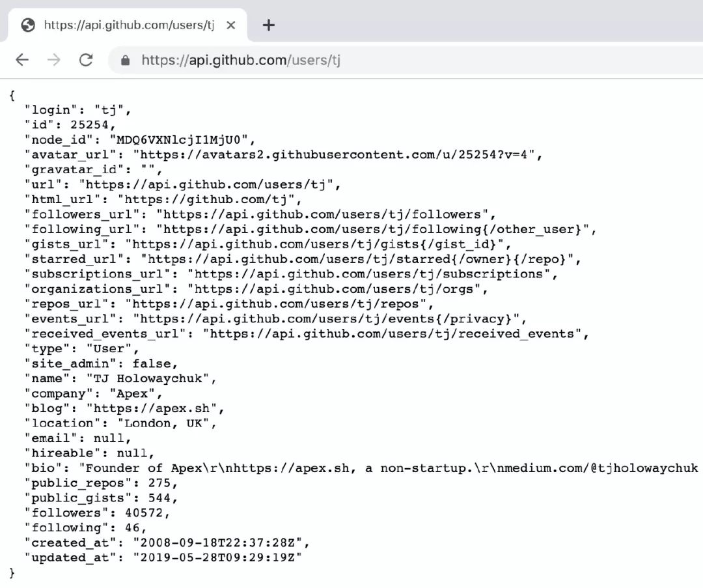Click the created_at timestamp 2008-09-18T22:37:28Z

(218, 542)
